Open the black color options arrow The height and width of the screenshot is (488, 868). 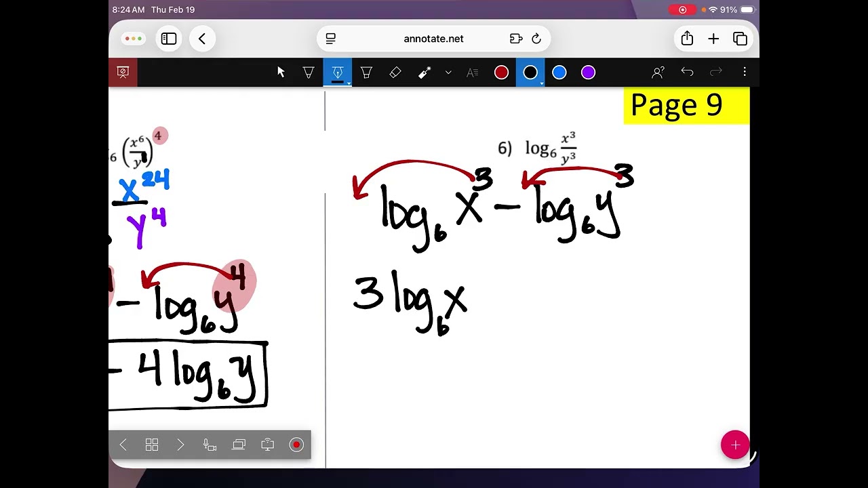(542, 84)
